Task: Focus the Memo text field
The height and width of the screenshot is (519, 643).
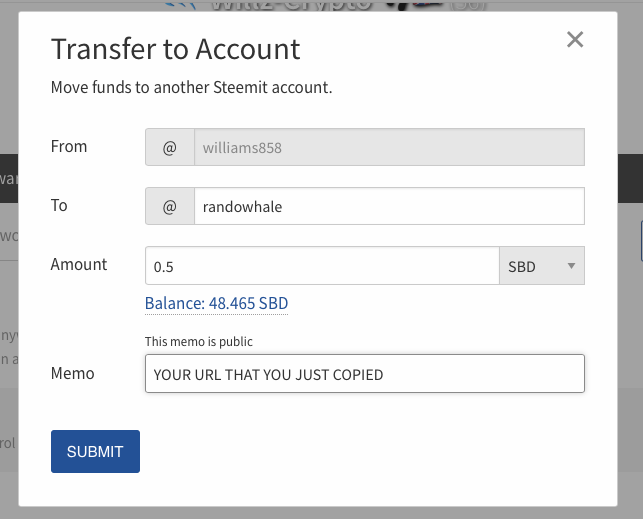Action: coord(364,374)
